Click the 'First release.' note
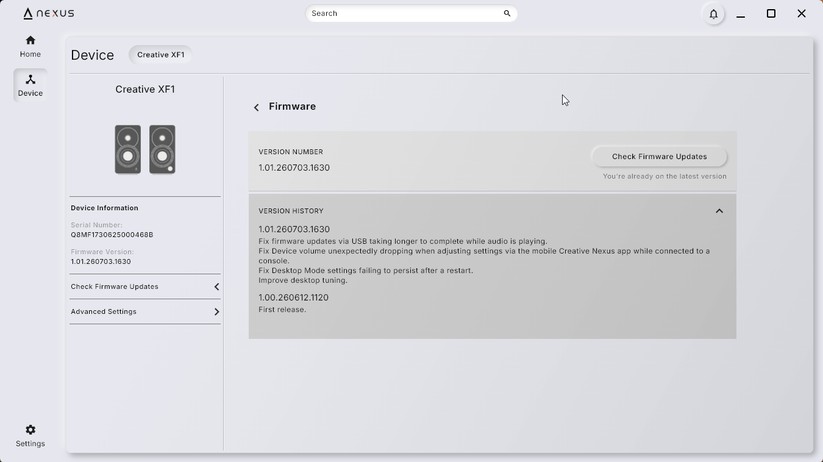The width and height of the screenshot is (823, 462). (x=282, y=310)
